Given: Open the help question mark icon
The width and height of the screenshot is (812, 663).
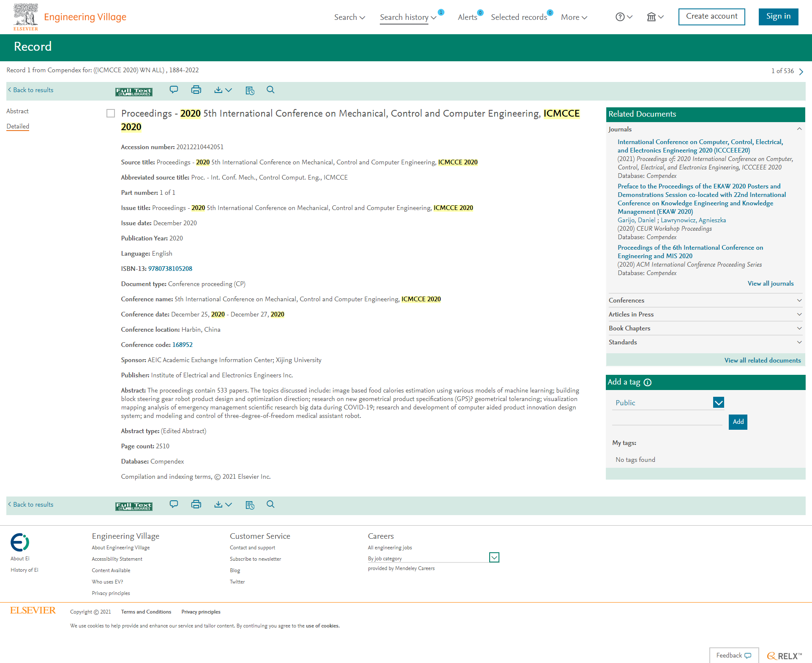Looking at the screenshot, I should coord(620,17).
